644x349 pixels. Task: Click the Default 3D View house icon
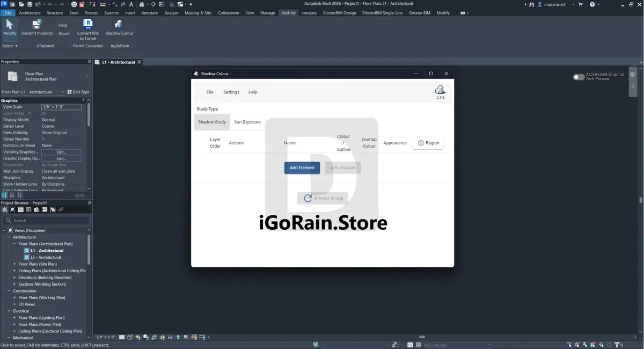click(x=142, y=4)
